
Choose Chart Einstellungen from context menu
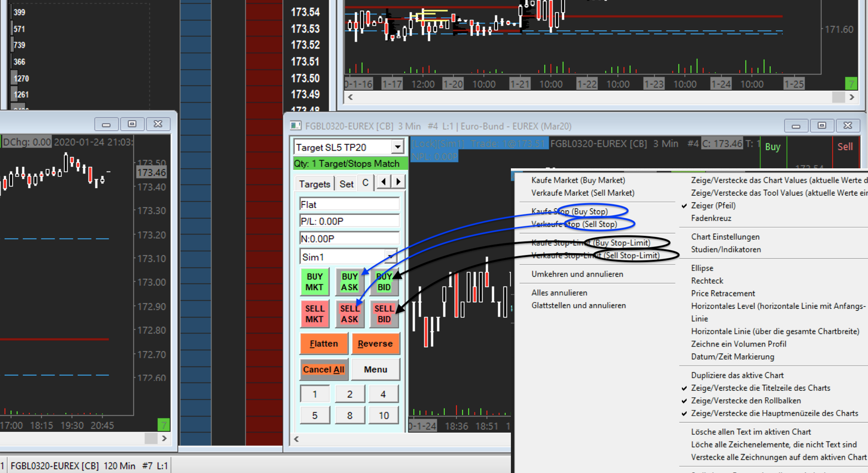725,237
